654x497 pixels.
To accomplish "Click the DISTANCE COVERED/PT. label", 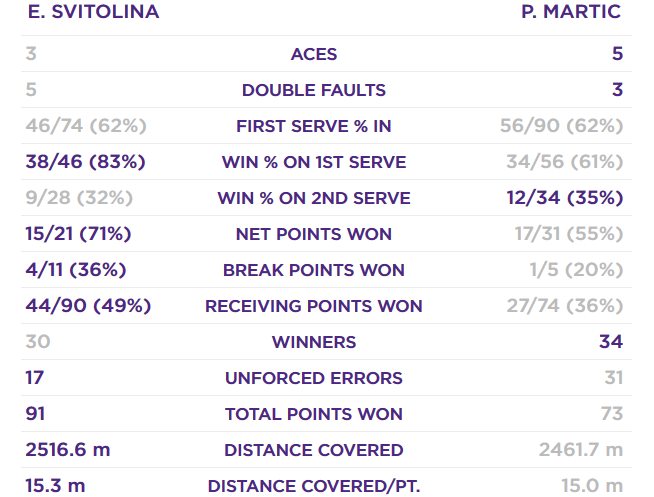I will pos(314,486).
